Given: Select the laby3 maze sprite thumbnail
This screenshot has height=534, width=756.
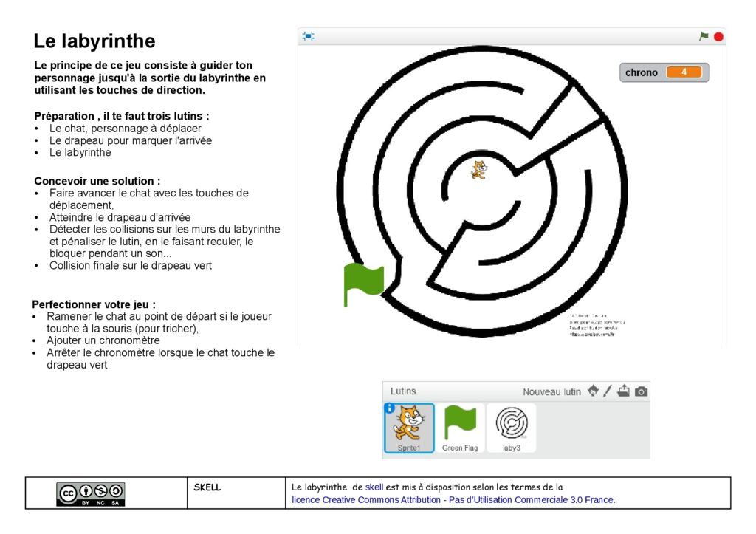Looking at the screenshot, I should click(511, 427).
